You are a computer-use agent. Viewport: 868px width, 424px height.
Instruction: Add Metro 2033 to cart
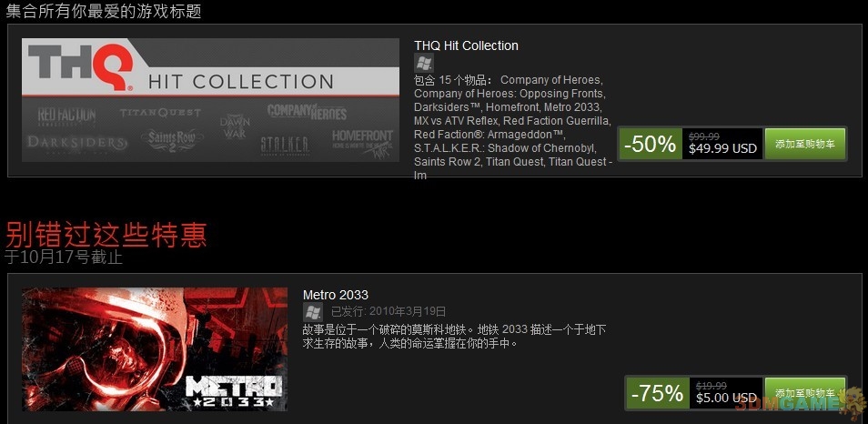(805, 394)
